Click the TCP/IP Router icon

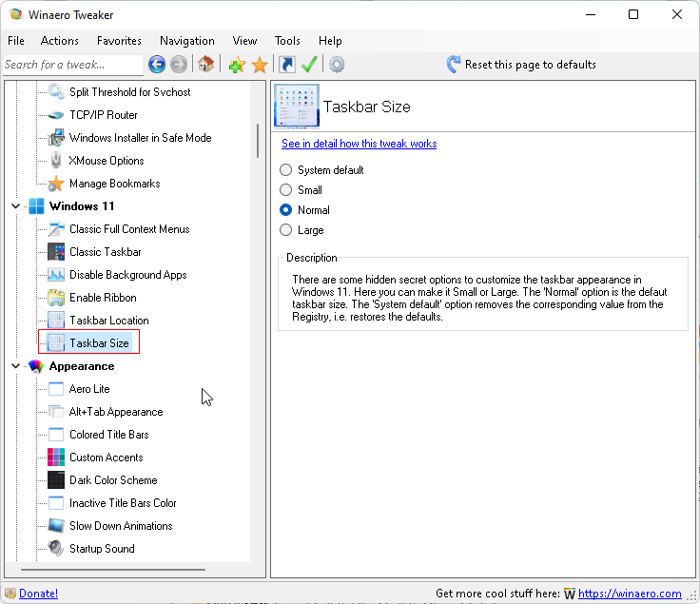[x=56, y=115]
